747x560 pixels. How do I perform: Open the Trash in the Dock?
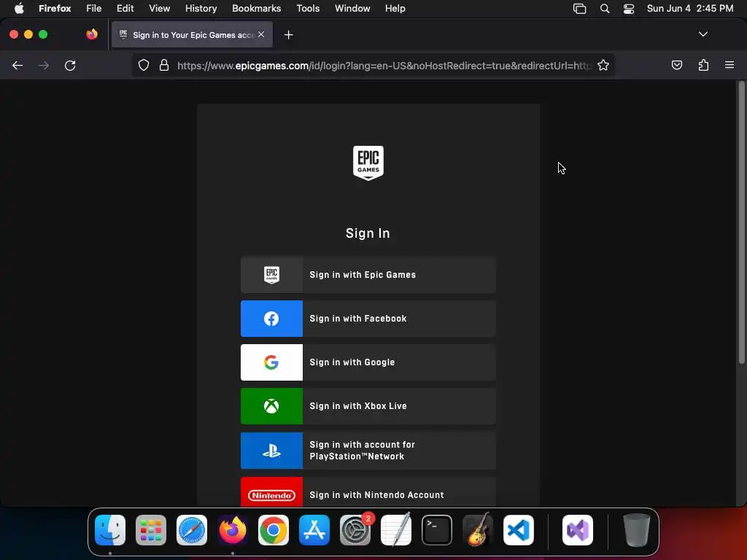[x=636, y=530]
